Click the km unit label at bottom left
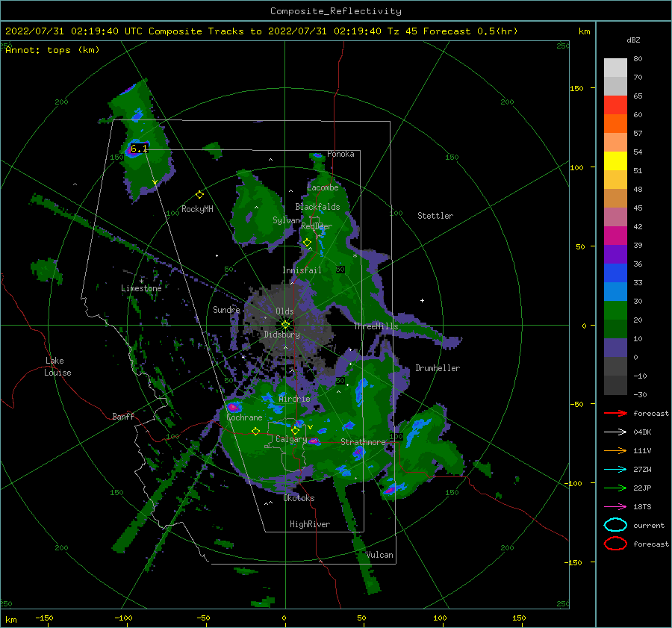 [10, 620]
